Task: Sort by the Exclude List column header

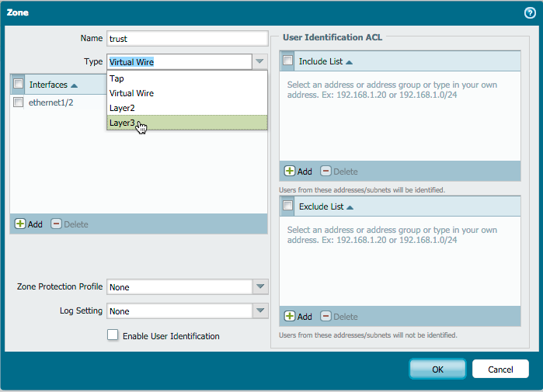Action: coord(325,207)
